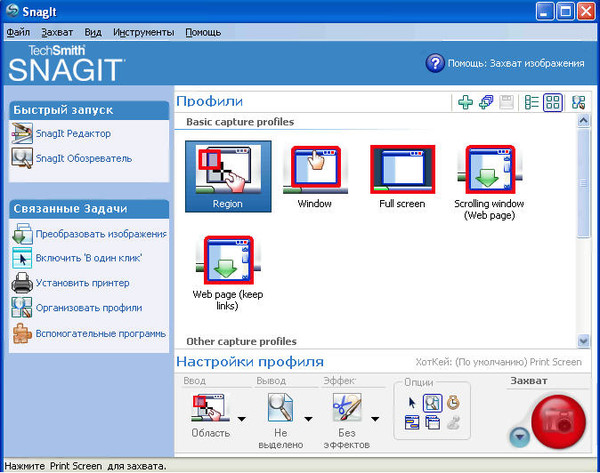Click the Basic capture profiles heading
The height and width of the screenshot is (473, 600).
pos(240,122)
